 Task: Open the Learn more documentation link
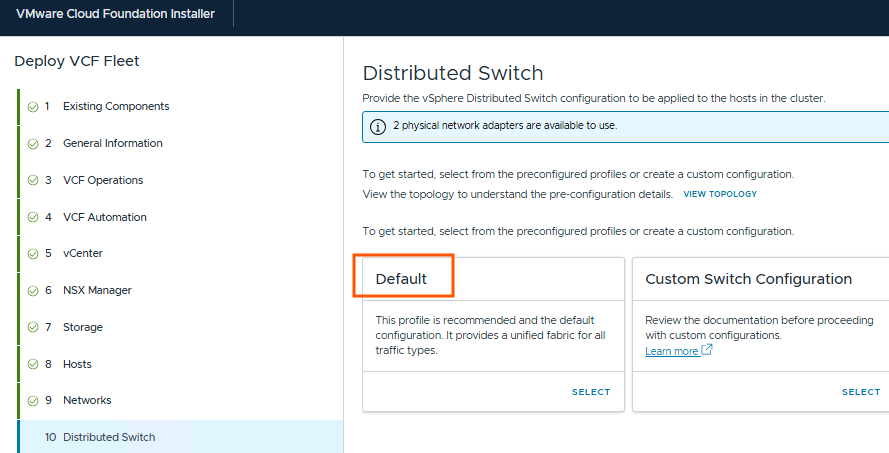[x=671, y=351]
